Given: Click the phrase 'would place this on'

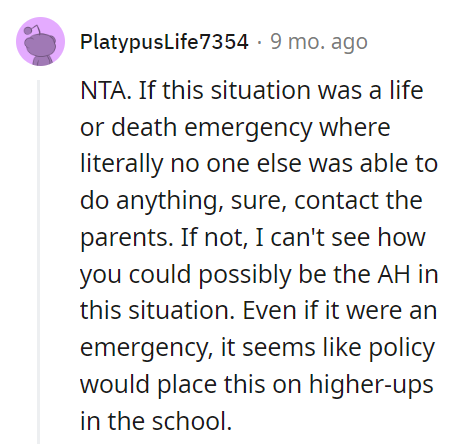Looking at the screenshot, I should (191, 384).
